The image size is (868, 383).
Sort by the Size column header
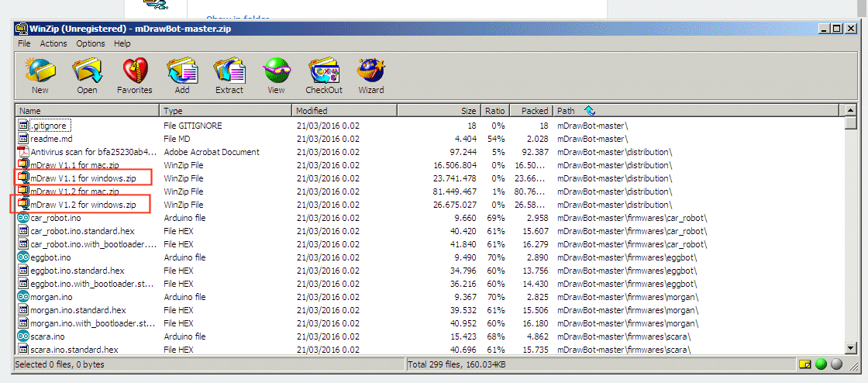click(x=439, y=111)
